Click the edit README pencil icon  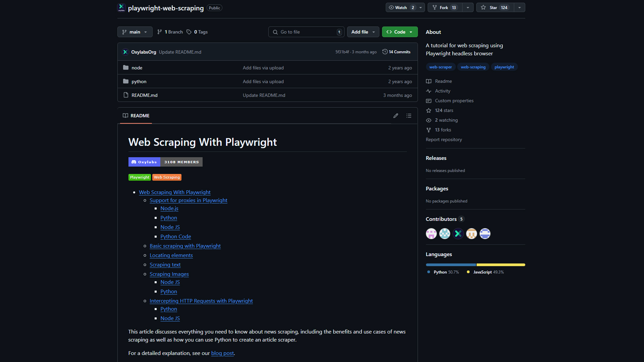click(396, 116)
